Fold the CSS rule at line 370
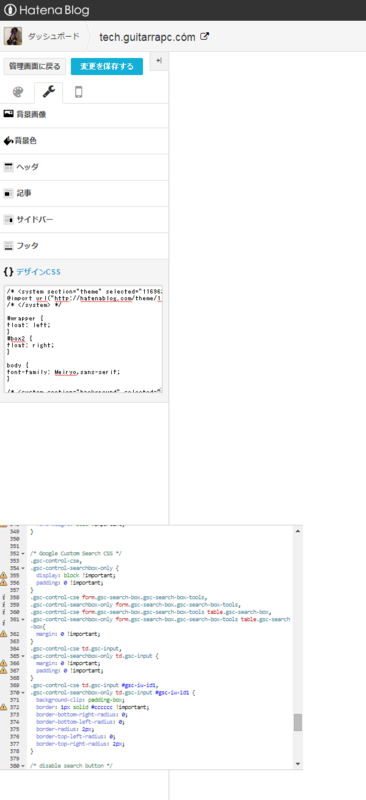 click(23, 693)
